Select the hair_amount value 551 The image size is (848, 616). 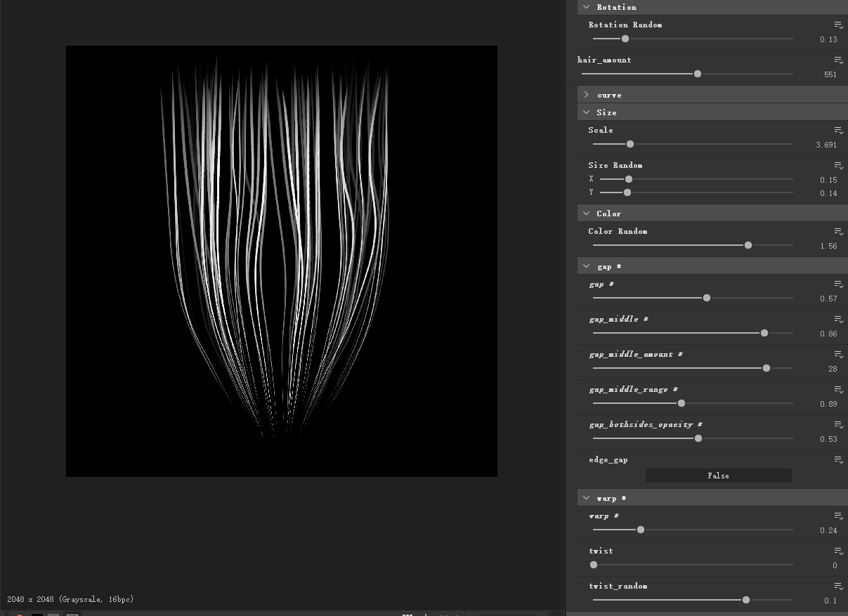pos(830,74)
